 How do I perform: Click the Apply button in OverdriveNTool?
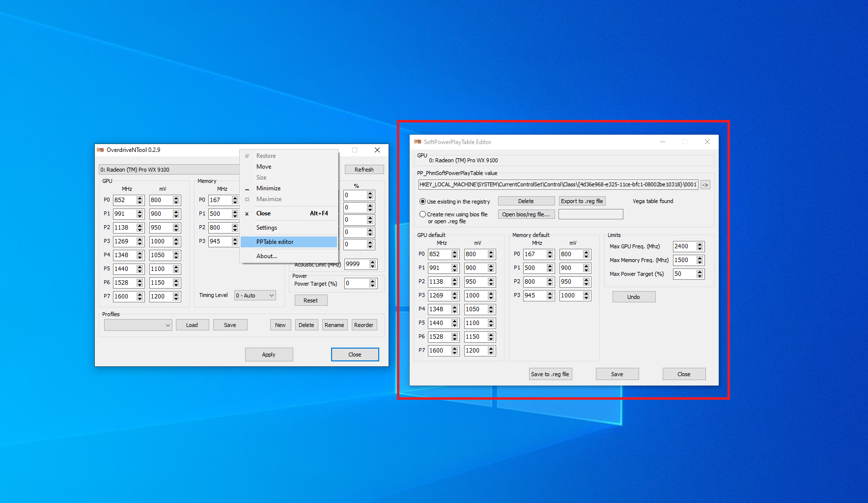[x=269, y=355]
